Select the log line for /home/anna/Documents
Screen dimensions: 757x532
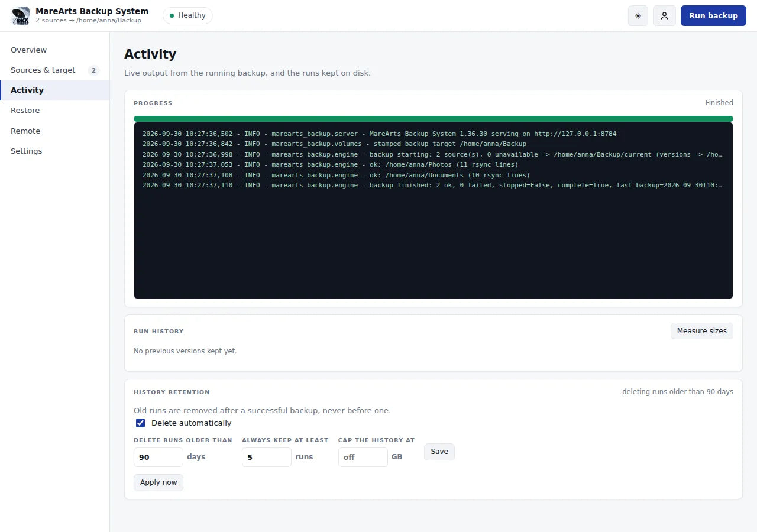[x=336, y=175]
